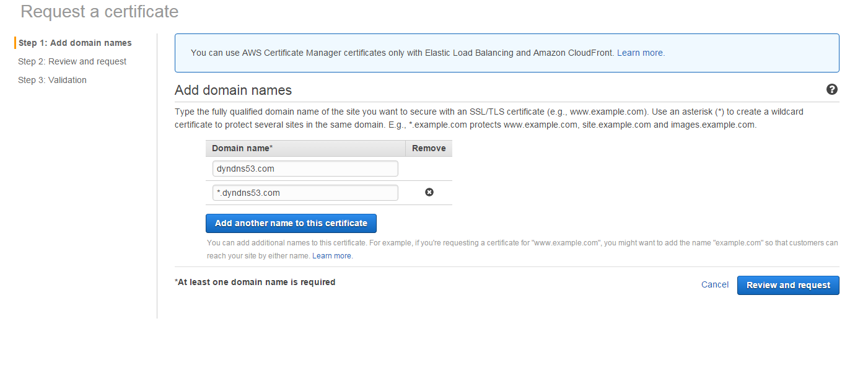The width and height of the screenshot is (868, 365).
Task: Click Learn more in the blue info banner
Action: click(x=640, y=53)
